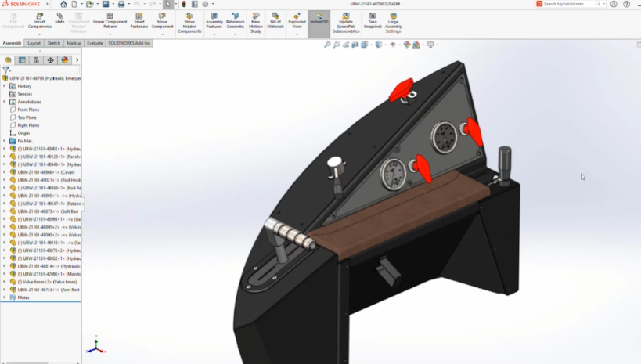The width and height of the screenshot is (641, 364).
Task: Open the Edit Appearance color wheel
Action: [407, 45]
